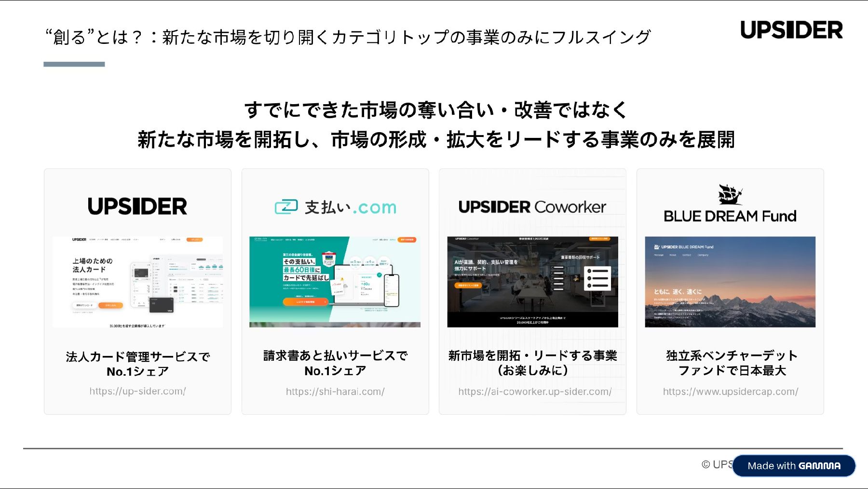
Task: Open the https://up-sider.com/ link
Action: click(137, 391)
